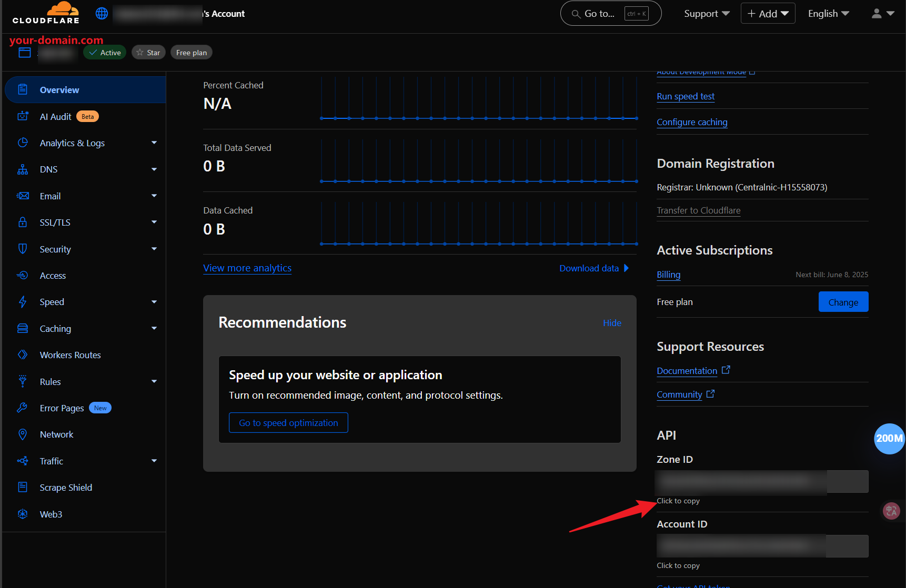Click the Active status badge
906x588 pixels.
(105, 53)
